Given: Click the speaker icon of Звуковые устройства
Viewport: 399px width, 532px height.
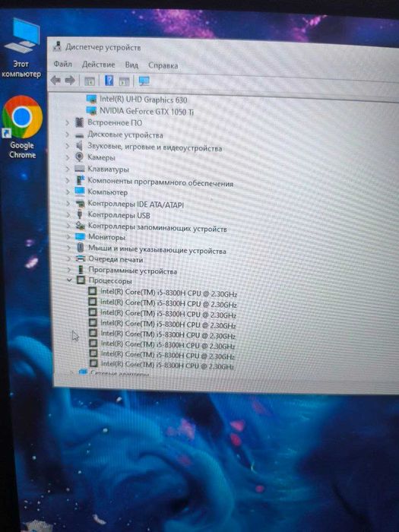Looking at the screenshot, I should [x=79, y=146].
